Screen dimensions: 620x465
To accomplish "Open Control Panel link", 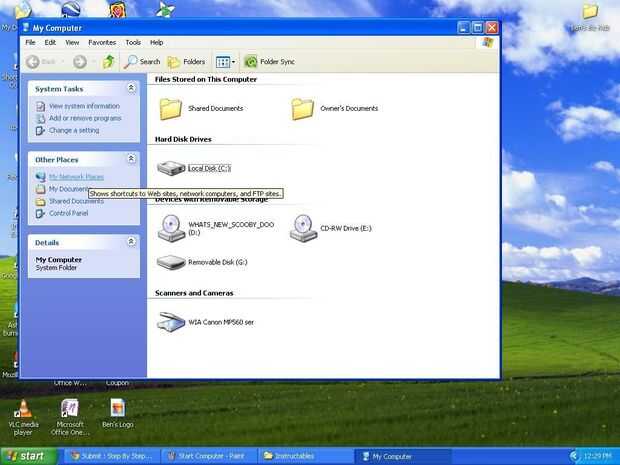I will click(68, 213).
